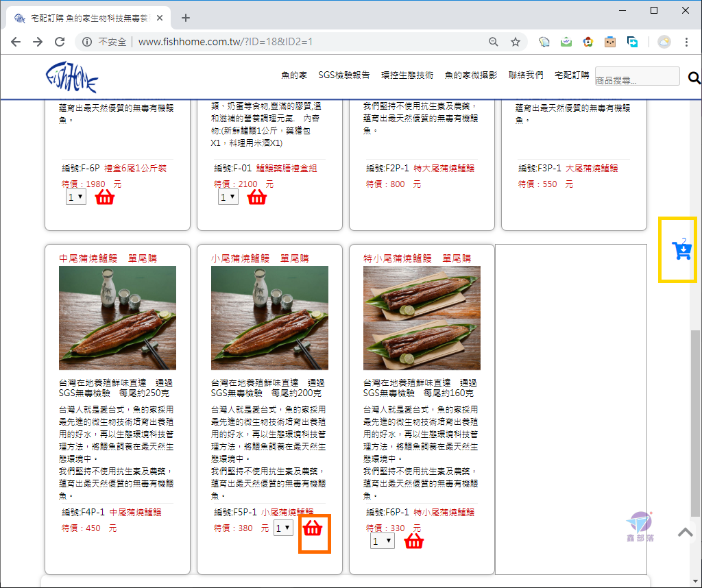Image resolution: width=702 pixels, height=588 pixels.
Task: Click the 編號:F2P-1 product code
Action: 387,169
